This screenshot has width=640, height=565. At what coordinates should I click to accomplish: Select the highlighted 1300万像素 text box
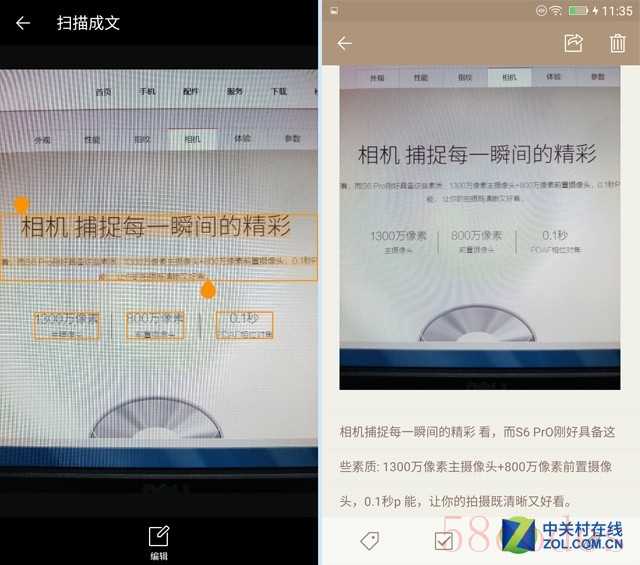pyautogui.click(x=66, y=325)
